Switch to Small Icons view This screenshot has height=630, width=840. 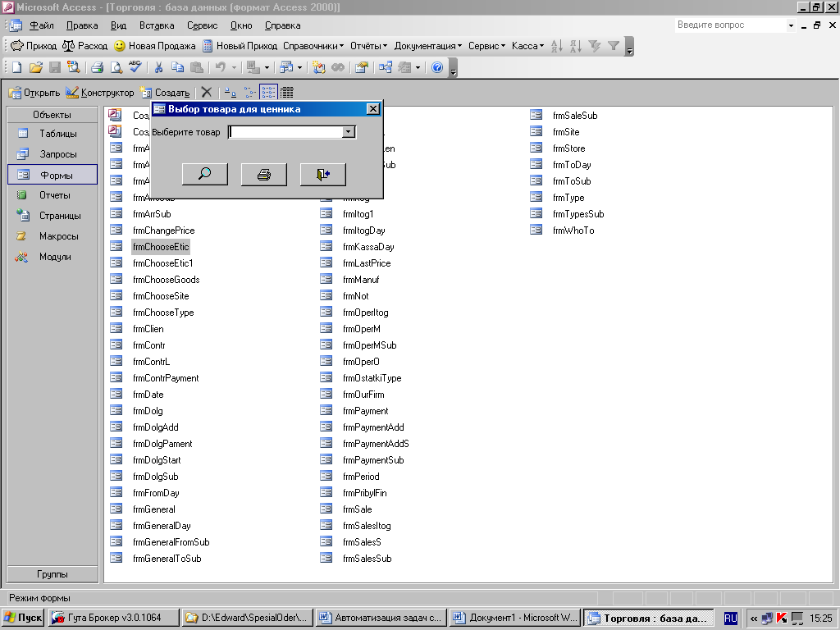(x=249, y=92)
